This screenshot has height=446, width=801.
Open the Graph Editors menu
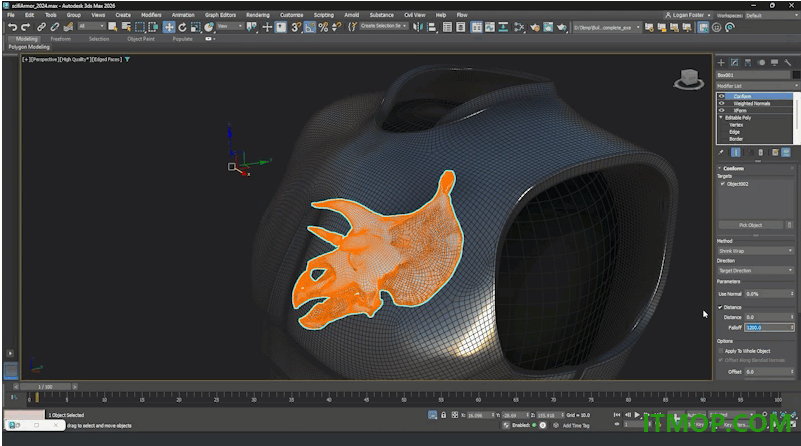click(220, 15)
